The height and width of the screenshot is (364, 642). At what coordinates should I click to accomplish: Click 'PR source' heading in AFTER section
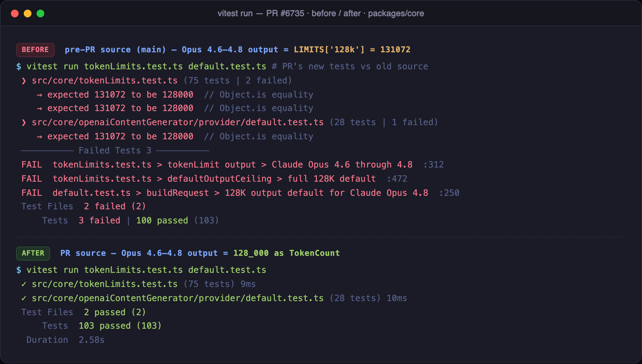83,253
